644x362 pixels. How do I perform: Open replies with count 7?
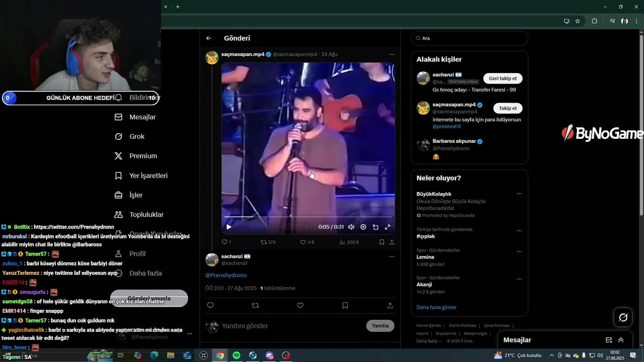226,242
